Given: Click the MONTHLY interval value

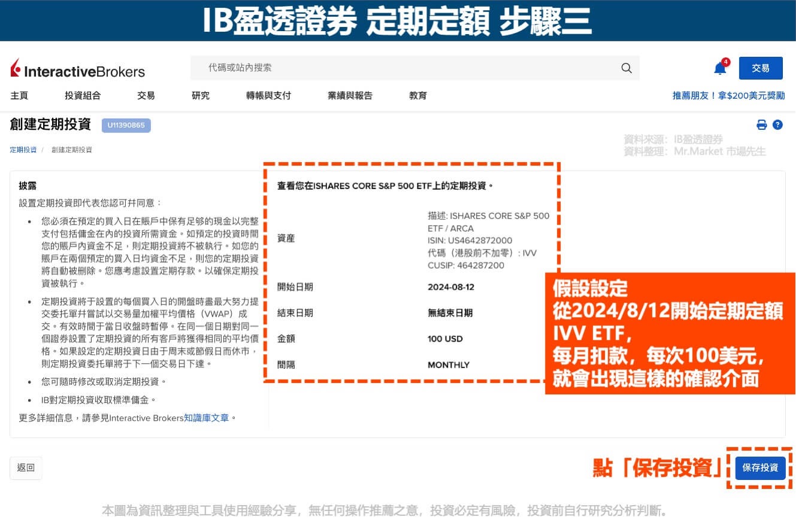Looking at the screenshot, I should point(449,365).
